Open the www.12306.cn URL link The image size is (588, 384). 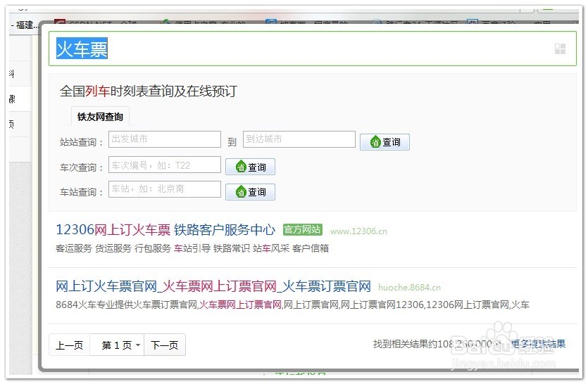pos(358,231)
